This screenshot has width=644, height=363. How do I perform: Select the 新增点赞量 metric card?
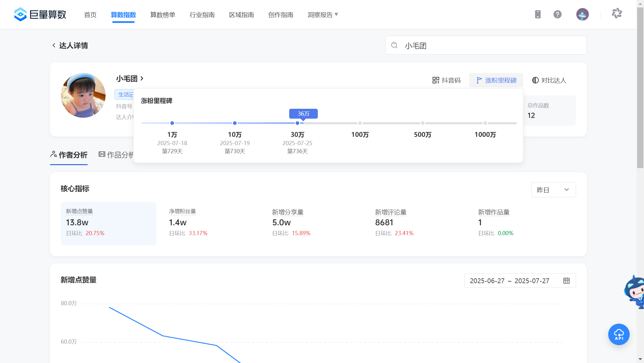(x=109, y=224)
